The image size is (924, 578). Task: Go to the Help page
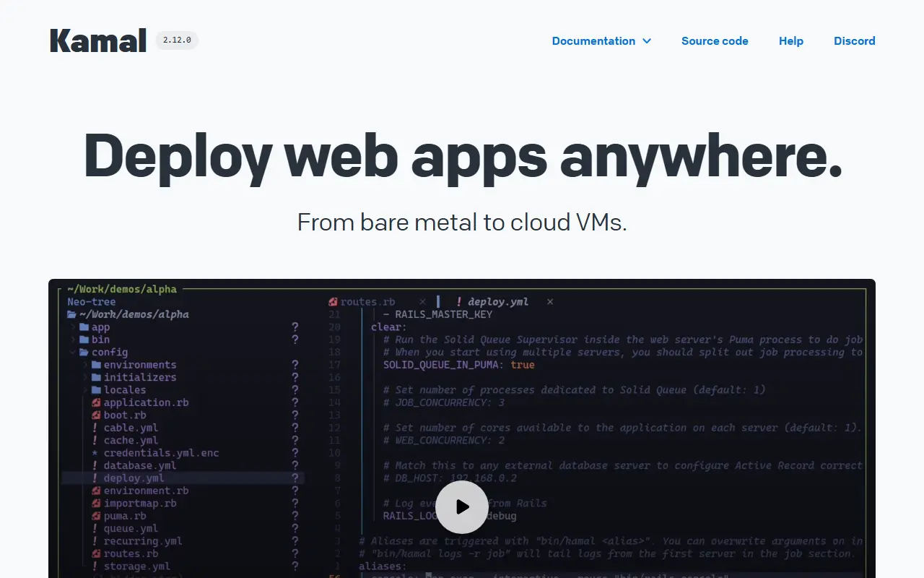pyautogui.click(x=791, y=41)
